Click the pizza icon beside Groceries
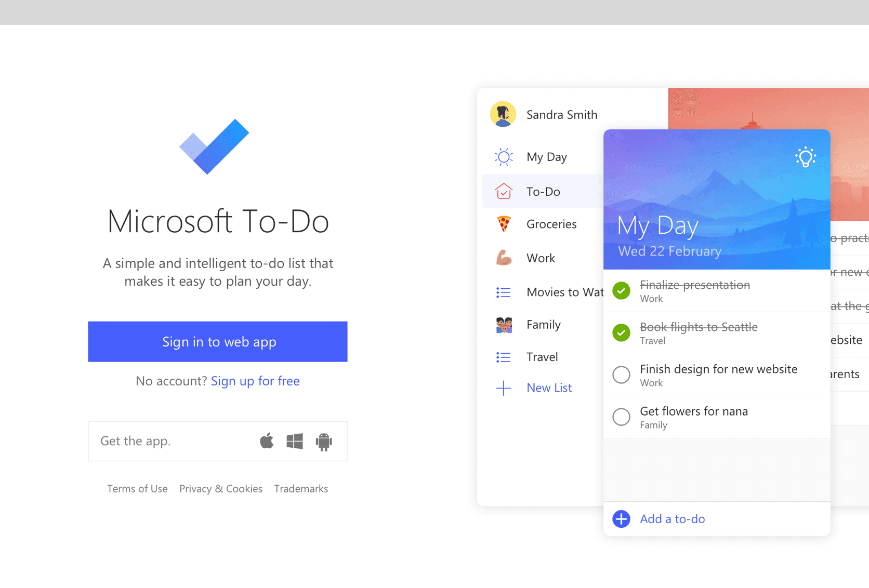This screenshot has height=588, width=869. click(x=504, y=224)
